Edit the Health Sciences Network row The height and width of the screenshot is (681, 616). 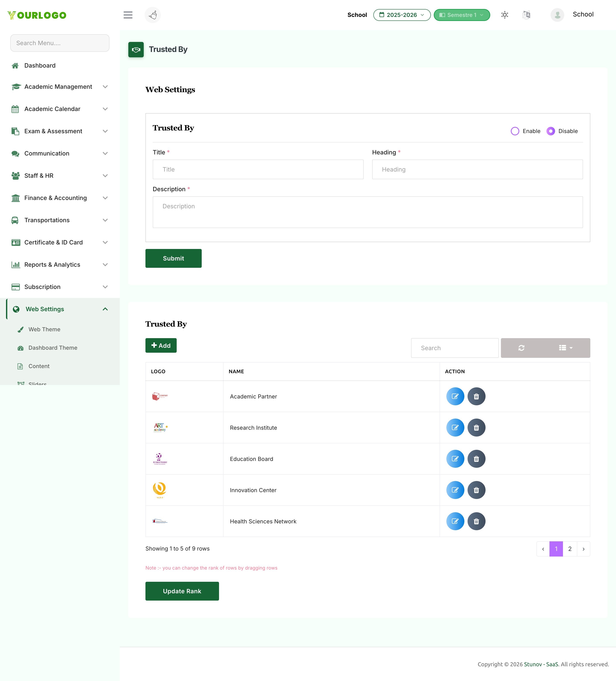tap(455, 521)
